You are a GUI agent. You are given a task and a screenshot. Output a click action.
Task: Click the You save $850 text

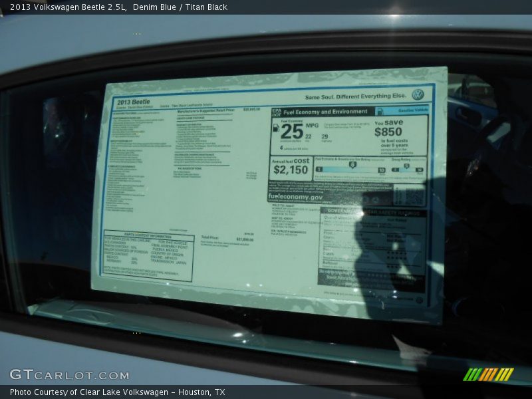388,128
